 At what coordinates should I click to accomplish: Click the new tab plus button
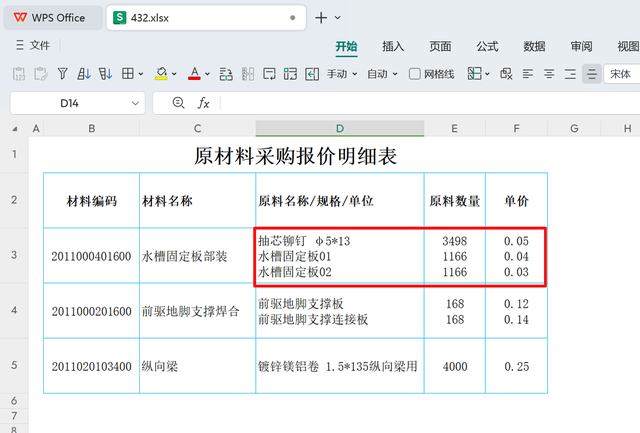[x=321, y=18]
